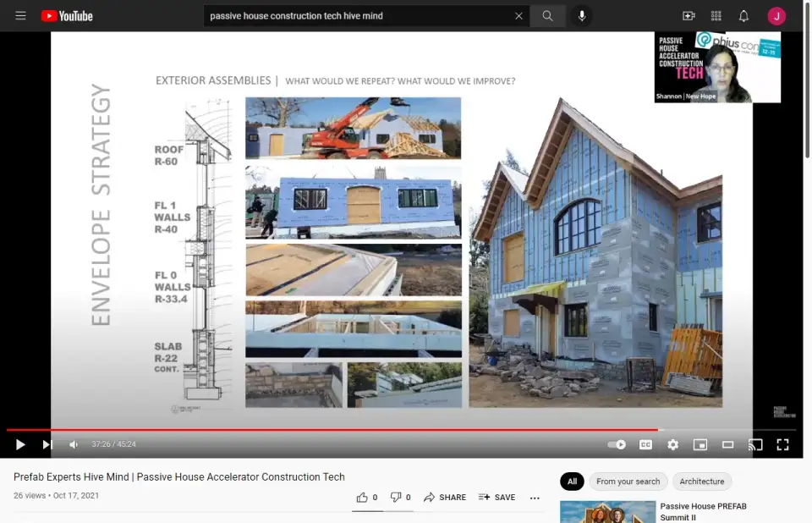Open the YouTube apps grid

coord(716,16)
